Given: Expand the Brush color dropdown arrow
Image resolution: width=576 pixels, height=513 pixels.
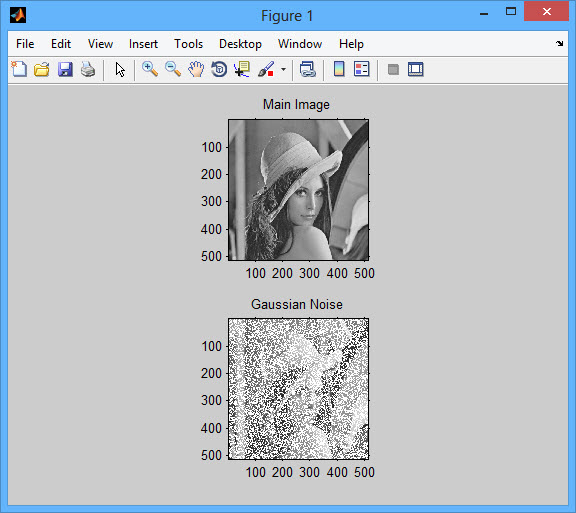Looking at the screenshot, I should [x=283, y=69].
